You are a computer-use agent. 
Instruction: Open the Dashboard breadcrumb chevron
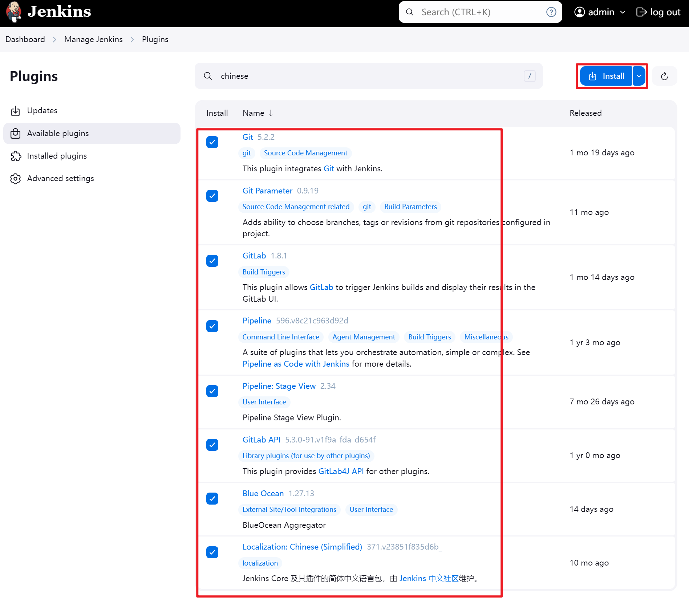pyautogui.click(x=54, y=39)
